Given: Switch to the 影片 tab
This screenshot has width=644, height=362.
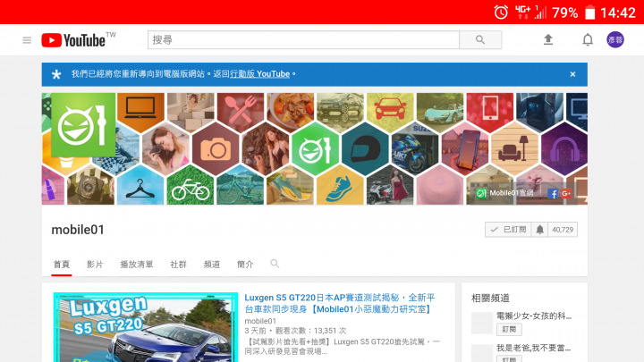Looking at the screenshot, I should click(x=95, y=265).
